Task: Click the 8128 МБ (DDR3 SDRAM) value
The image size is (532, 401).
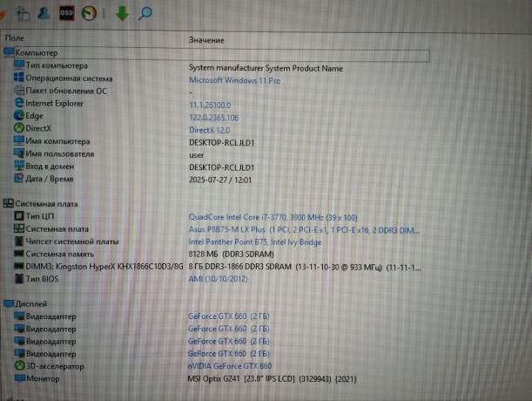Action: pos(231,255)
